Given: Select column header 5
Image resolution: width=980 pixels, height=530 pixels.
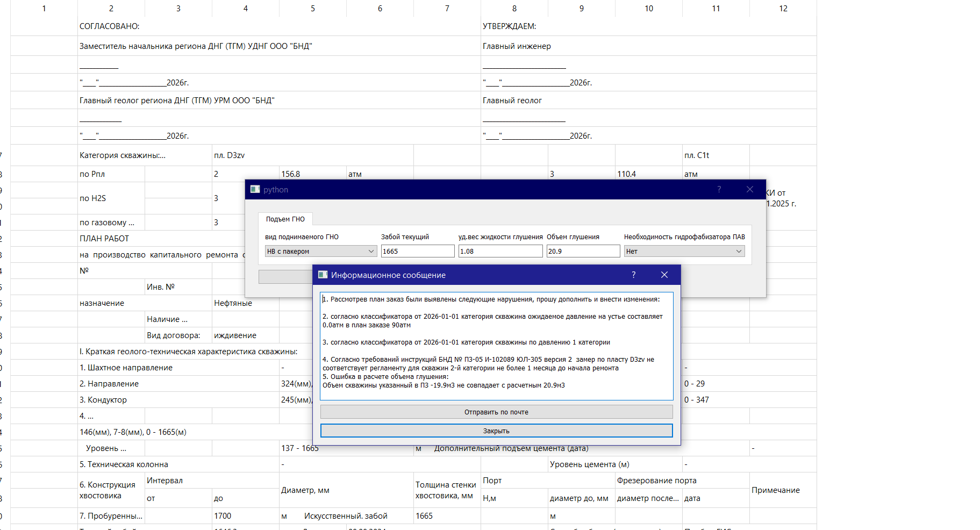Looking at the screenshot, I should [x=313, y=9].
